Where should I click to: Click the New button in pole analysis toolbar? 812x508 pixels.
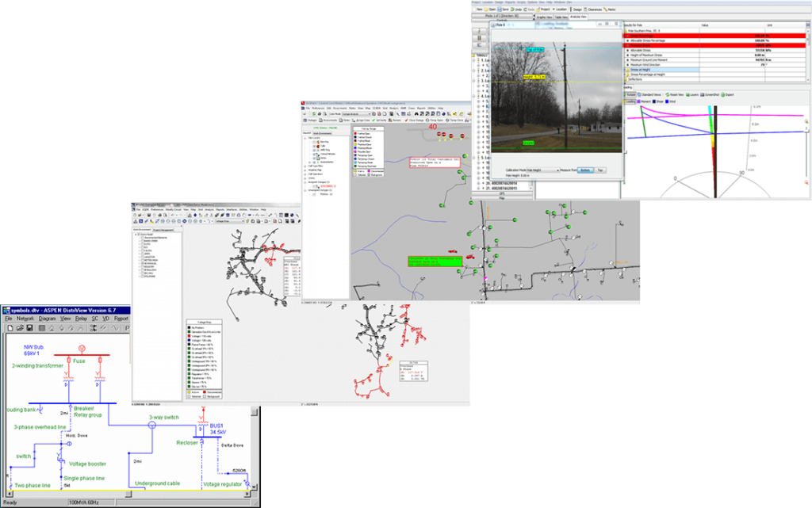pos(478,10)
